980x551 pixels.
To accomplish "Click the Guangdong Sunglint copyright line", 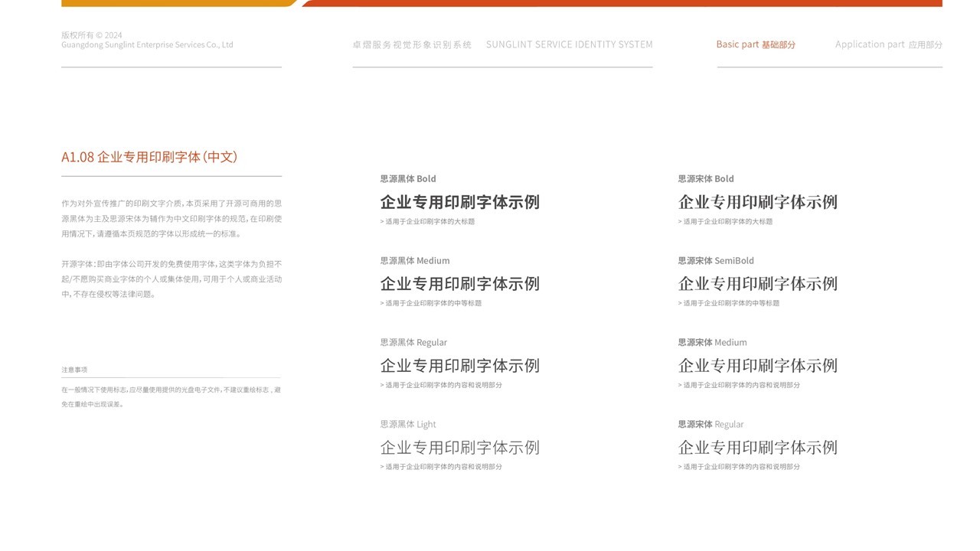I will point(147,44).
